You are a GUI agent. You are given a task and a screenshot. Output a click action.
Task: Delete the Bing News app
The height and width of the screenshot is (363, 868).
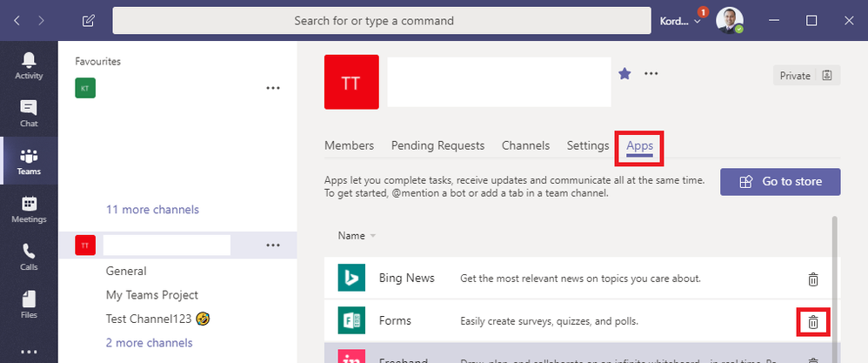[x=813, y=279]
